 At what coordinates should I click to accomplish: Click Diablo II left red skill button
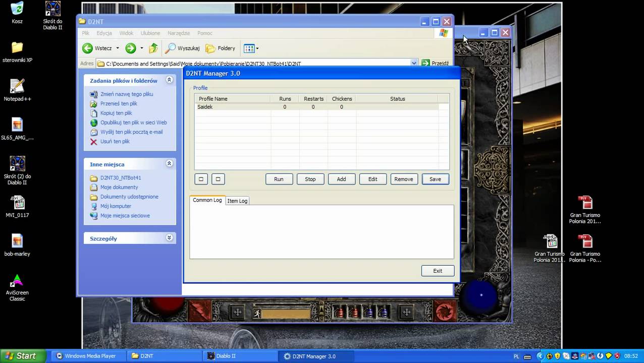pos(200,311)
